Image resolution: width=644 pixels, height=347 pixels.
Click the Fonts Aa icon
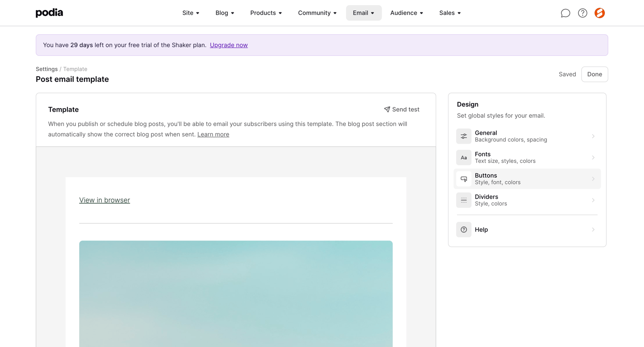click(464, 158)
